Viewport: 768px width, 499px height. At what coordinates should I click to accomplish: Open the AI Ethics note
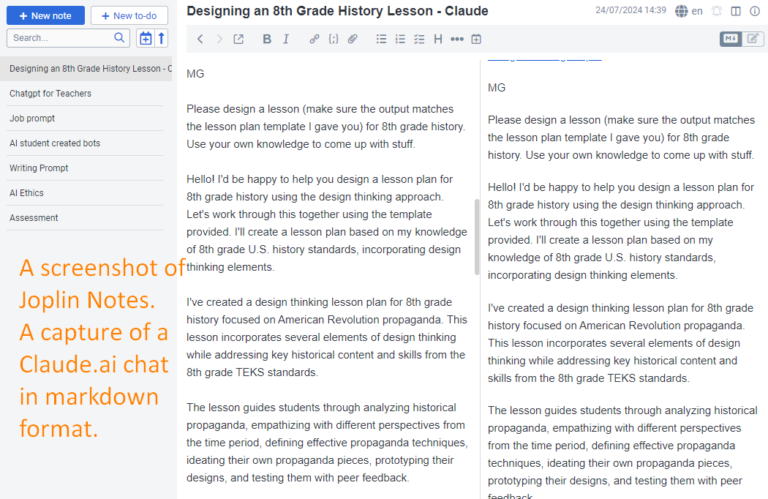pos(85,193)
